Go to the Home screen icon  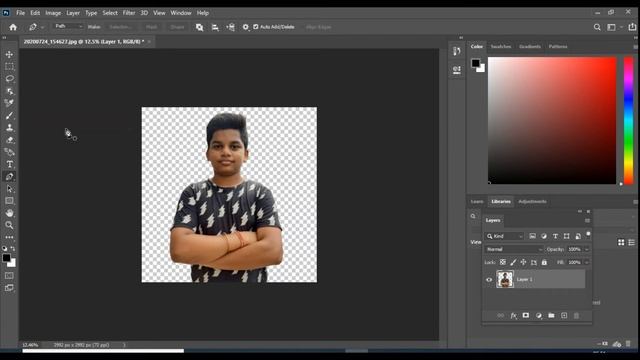[x=13, y=27]
